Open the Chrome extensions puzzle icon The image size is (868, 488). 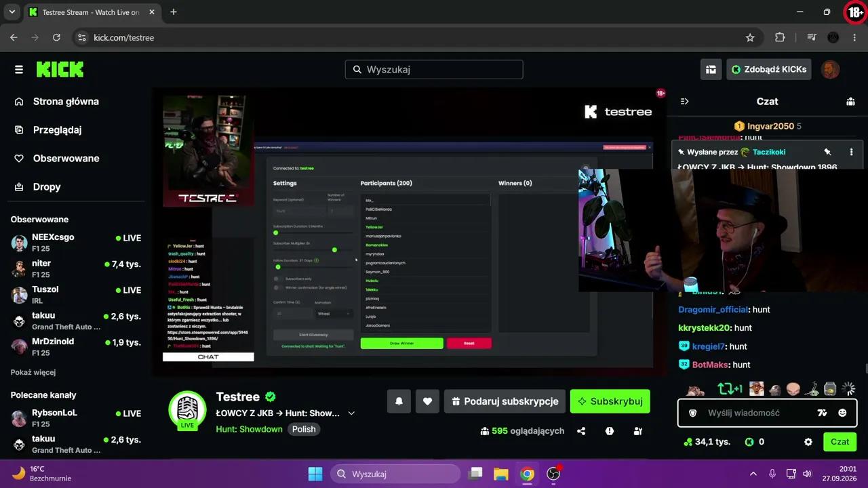(780, 38)
